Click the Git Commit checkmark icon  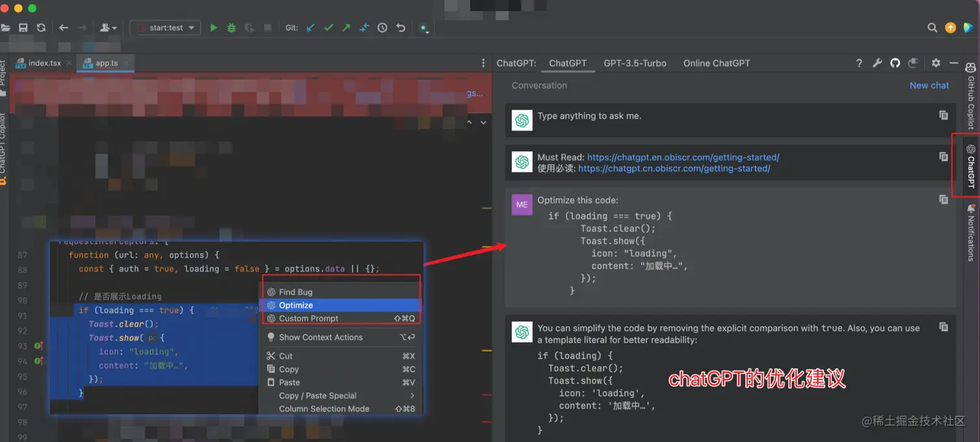pos(329,28)
